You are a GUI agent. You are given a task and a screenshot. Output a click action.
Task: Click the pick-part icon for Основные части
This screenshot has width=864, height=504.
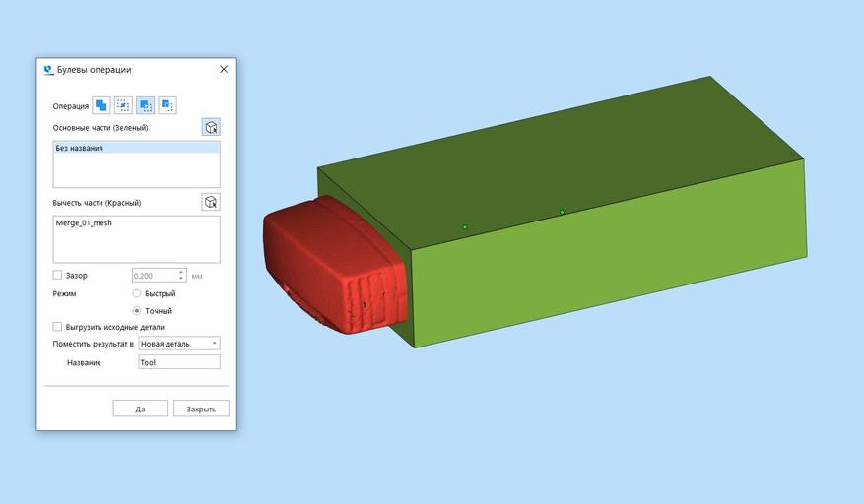point(211,127)
